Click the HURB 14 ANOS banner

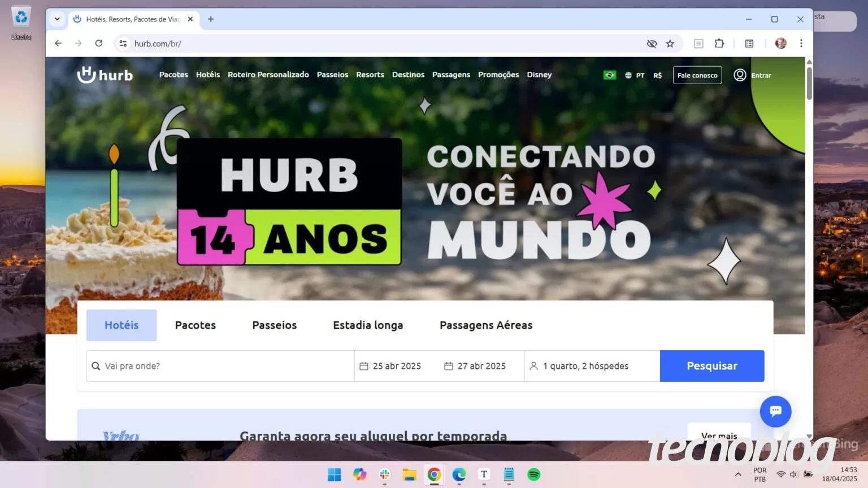coord(289,202)
